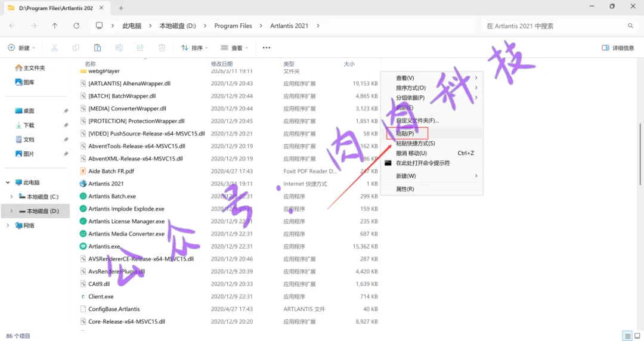Click the Program Files breadcrumb
Viewport: 644px width, 341px height.
click(233, 26)
